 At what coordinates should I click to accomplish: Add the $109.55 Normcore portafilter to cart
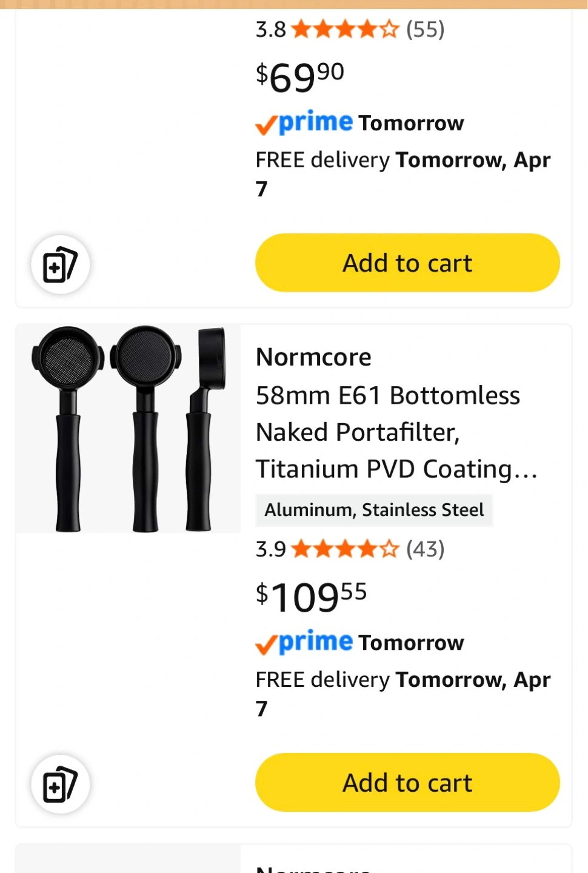coord(407,783)
